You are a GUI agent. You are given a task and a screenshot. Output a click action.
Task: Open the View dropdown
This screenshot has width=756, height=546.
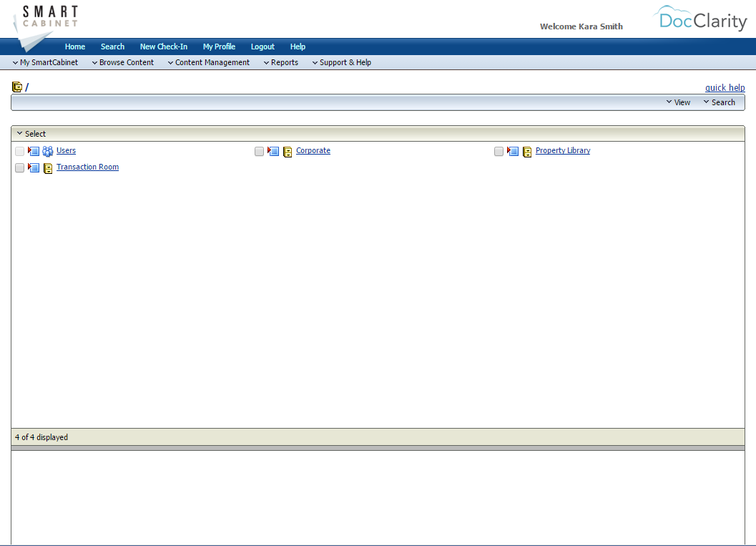pyautogui.click(x=678, y=102)
